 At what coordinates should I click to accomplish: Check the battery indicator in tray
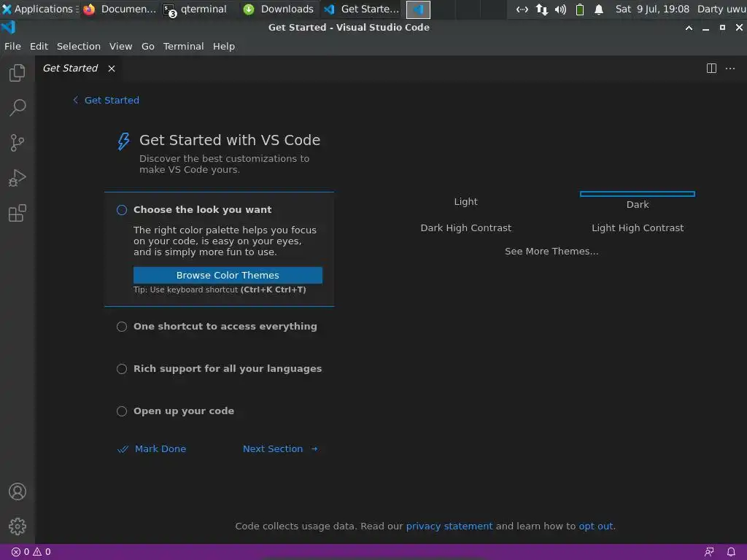pos(580,9)
